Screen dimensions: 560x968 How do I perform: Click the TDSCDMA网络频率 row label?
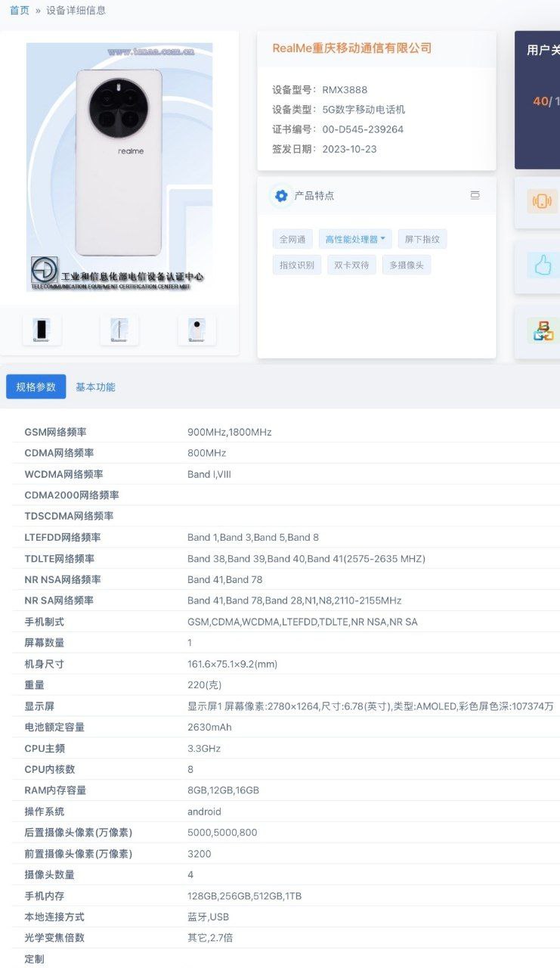click(69, 517)
